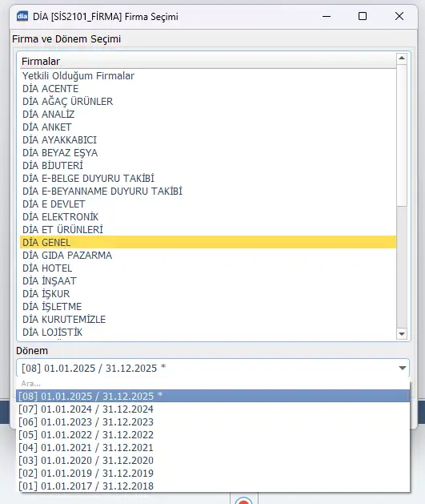The image size is (425, 504).
Task: Choose DİA E-BEYANNAME DUYURU TAKİBİ firm
Action: click(208, 191)
